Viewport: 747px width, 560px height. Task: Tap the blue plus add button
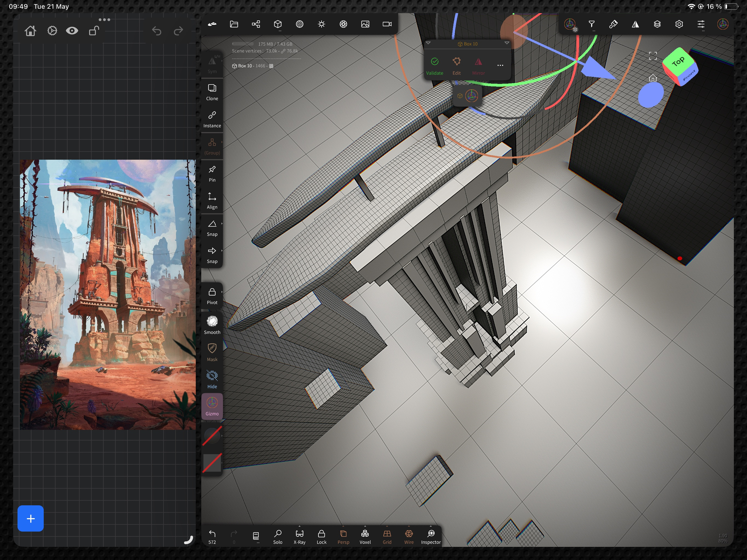[x=30, y=518]
